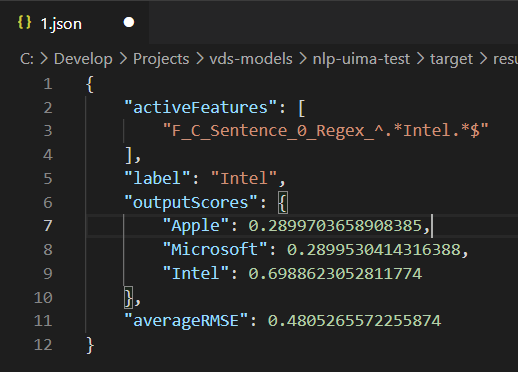
Task: Click the F_C_Sentence_0_Regex string value
Action: coord(326,130)
